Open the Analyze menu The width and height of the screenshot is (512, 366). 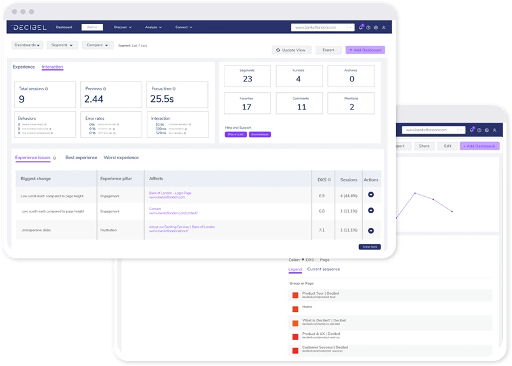pos(153,27)
